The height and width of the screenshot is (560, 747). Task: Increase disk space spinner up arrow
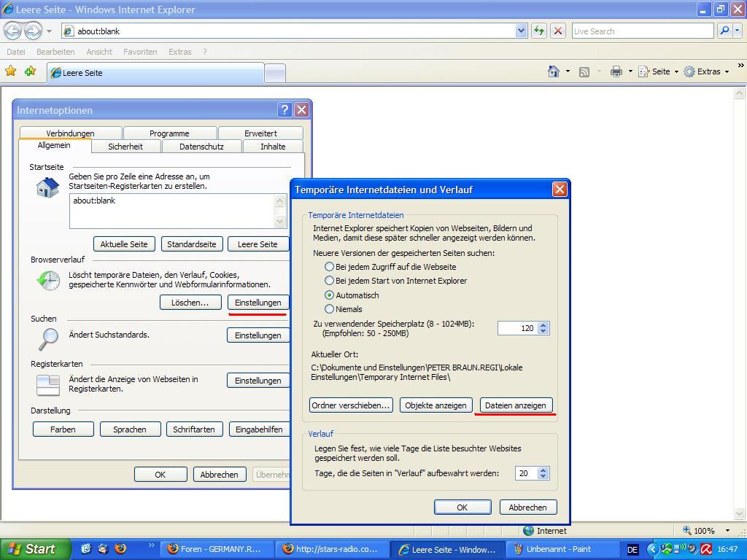pyautogui.click(x=543, y=324)
